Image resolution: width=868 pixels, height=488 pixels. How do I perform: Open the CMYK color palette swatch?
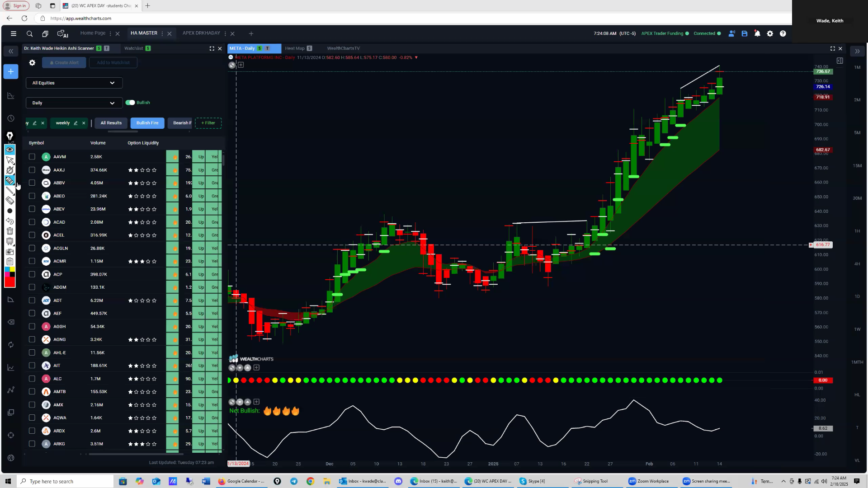click(9, 272)
